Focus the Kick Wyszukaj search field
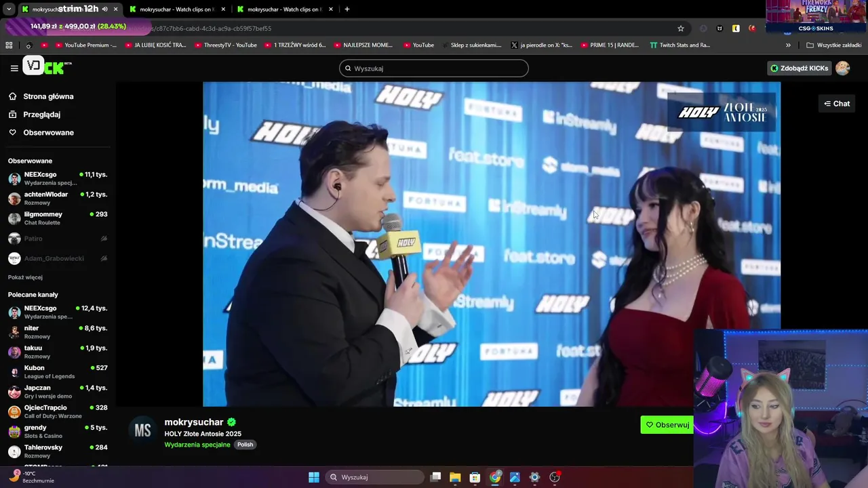 click(434, 68)
